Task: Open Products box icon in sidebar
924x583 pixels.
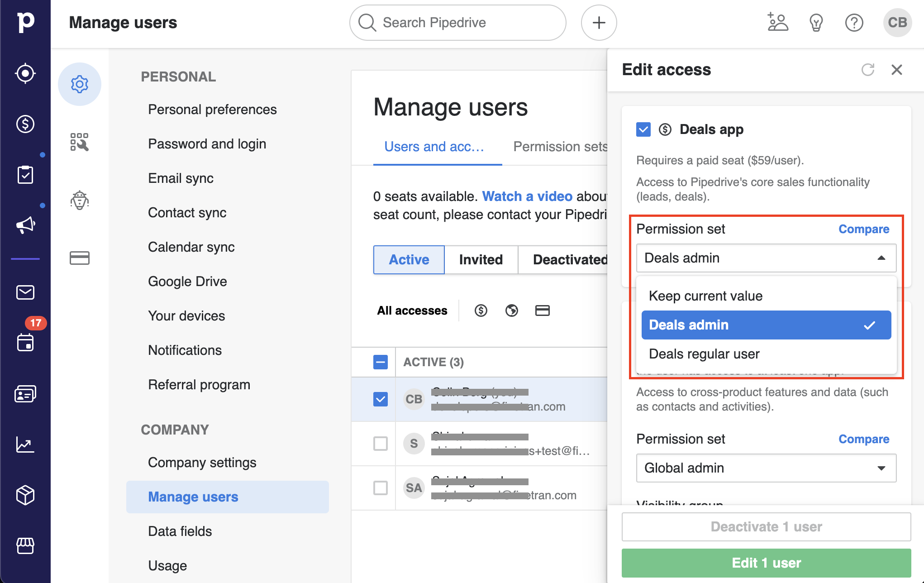Action: coord(25,495)
